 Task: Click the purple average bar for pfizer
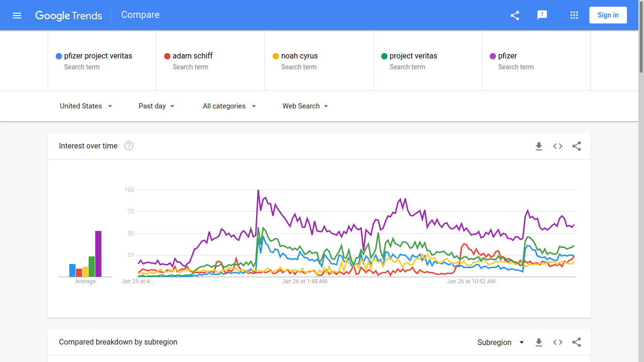pyautogui.click(x=98, y=254)
